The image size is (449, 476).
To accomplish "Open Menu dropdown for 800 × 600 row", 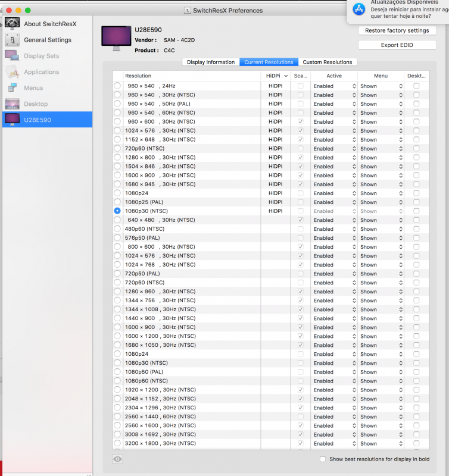I will (x=381, y=247).
